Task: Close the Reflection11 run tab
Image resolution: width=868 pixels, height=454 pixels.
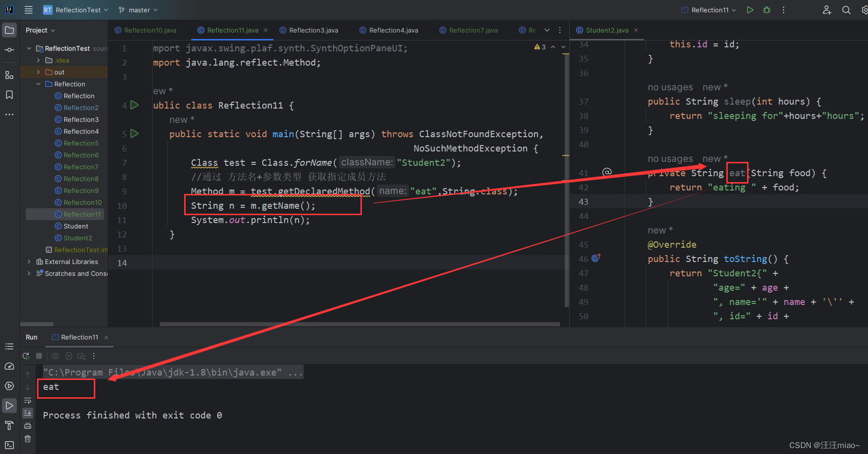Action: pyautogui.click(x=106, y=338)
